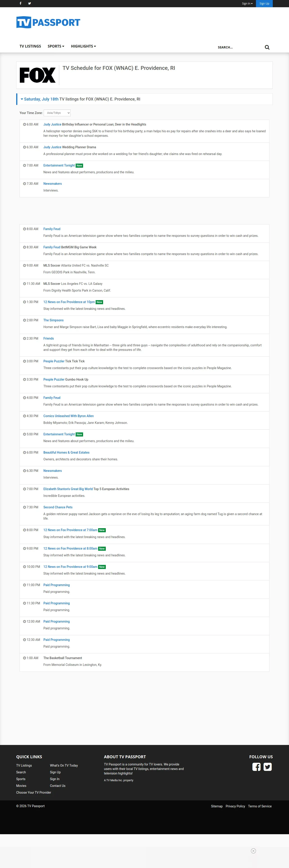
Task: Open Facebook icon under Follow Us
Action: tap(256, 767)
